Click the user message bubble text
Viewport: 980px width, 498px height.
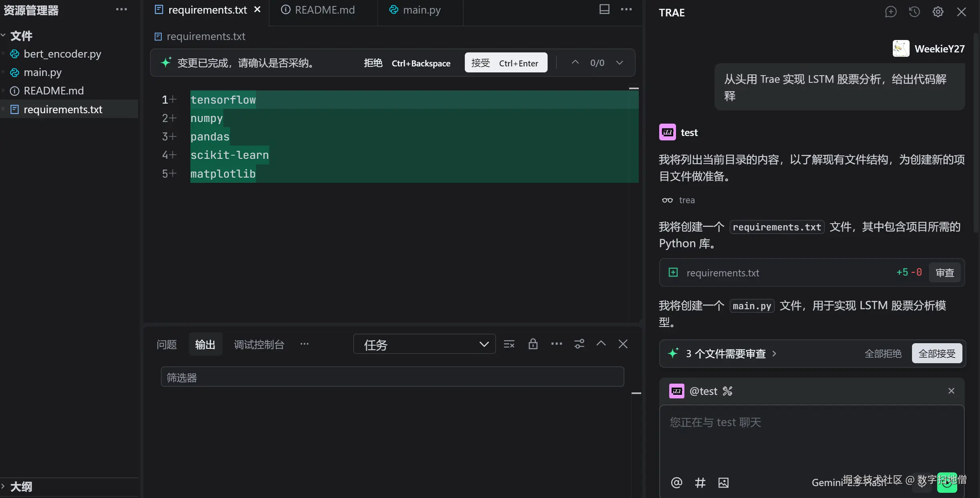tap(835, 87)
